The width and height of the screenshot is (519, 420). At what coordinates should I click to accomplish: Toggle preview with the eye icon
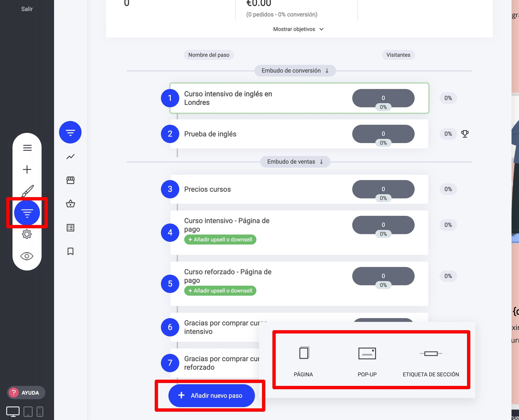click(27, 256)
